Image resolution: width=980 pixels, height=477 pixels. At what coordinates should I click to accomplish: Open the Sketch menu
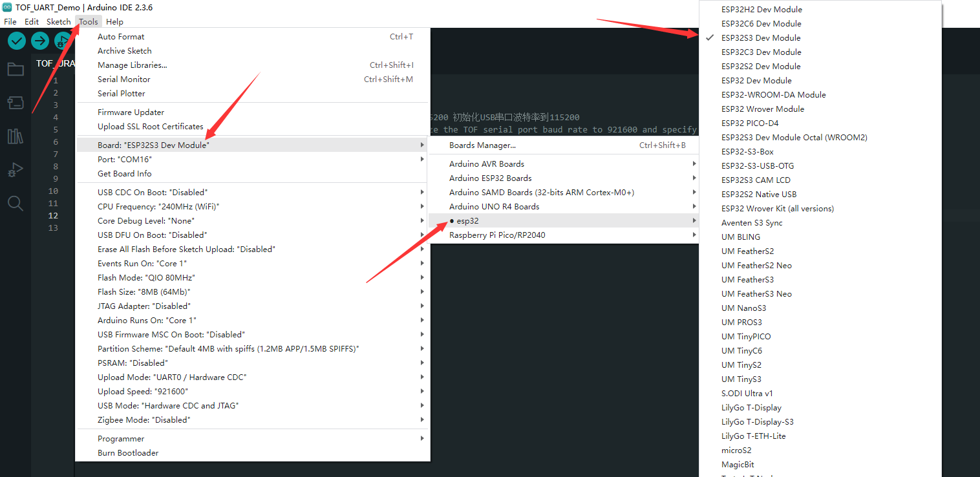58,22
